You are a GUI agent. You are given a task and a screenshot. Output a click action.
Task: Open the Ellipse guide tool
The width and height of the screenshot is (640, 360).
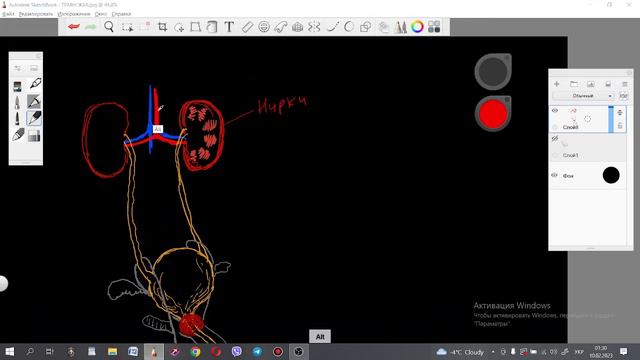[264, 27]
